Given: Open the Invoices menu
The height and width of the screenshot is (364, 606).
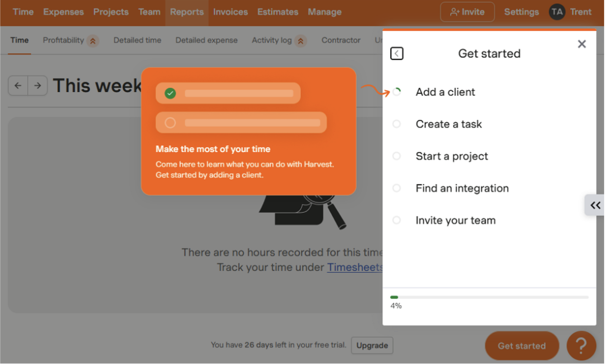Looking at the screenshot, I should click(x=230, y=12).
